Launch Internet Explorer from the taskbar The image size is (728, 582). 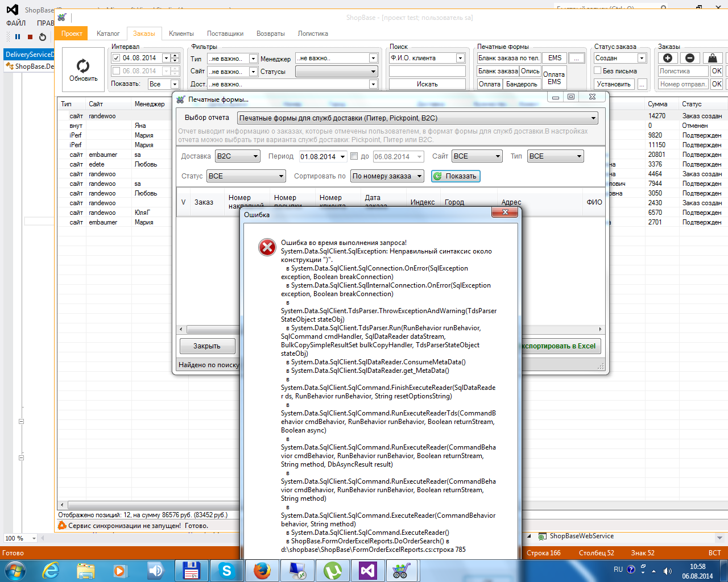pyautogui.click(x=51, y=570)
